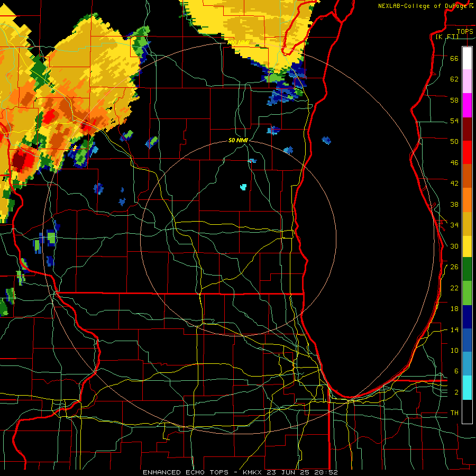Click the 100 NMI range ring label
476x476 pixels.
tap(239, 42)
